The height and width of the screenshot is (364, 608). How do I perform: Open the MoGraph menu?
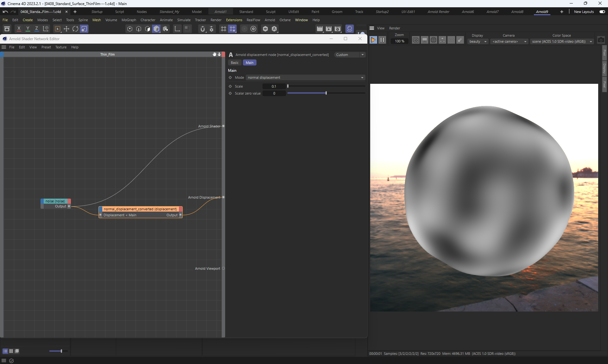click(x=129, y=20)
